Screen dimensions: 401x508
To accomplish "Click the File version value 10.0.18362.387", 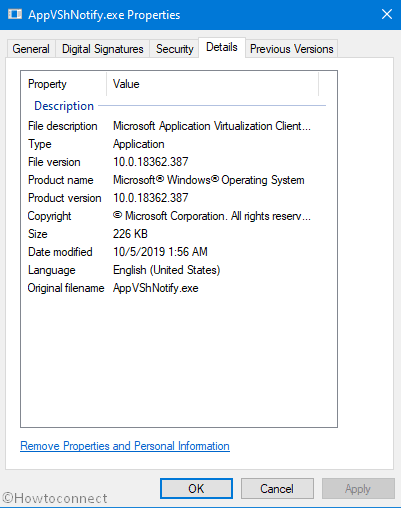I will click(x=151, y=162).
